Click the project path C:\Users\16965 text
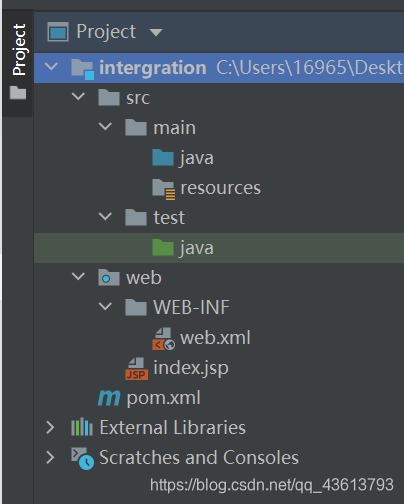This screenshot has height=504, width=404. [310, 68]
